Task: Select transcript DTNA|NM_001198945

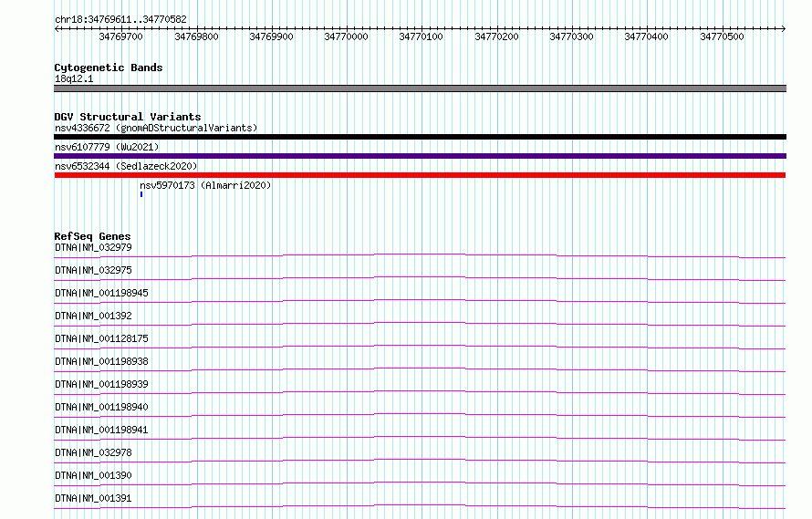Action: point(101,293)
